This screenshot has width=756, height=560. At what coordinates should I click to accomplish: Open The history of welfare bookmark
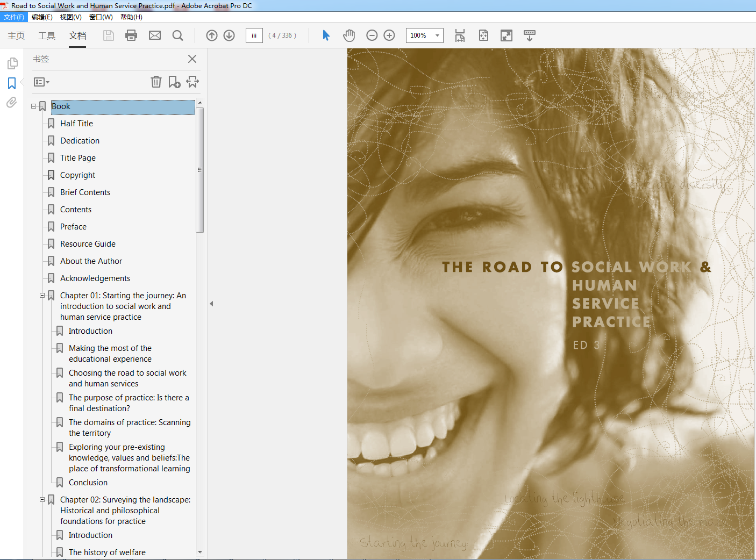coord(107,552)
